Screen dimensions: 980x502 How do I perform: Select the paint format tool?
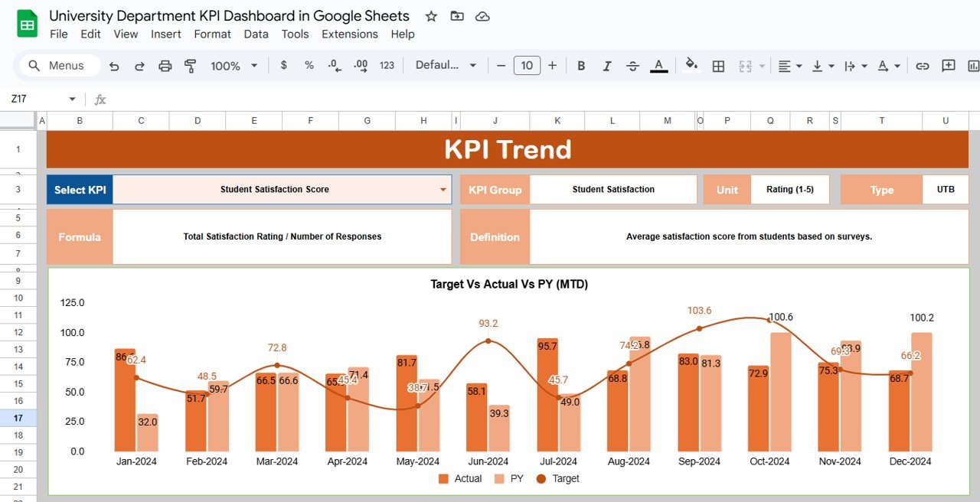[x=189, y=66]
